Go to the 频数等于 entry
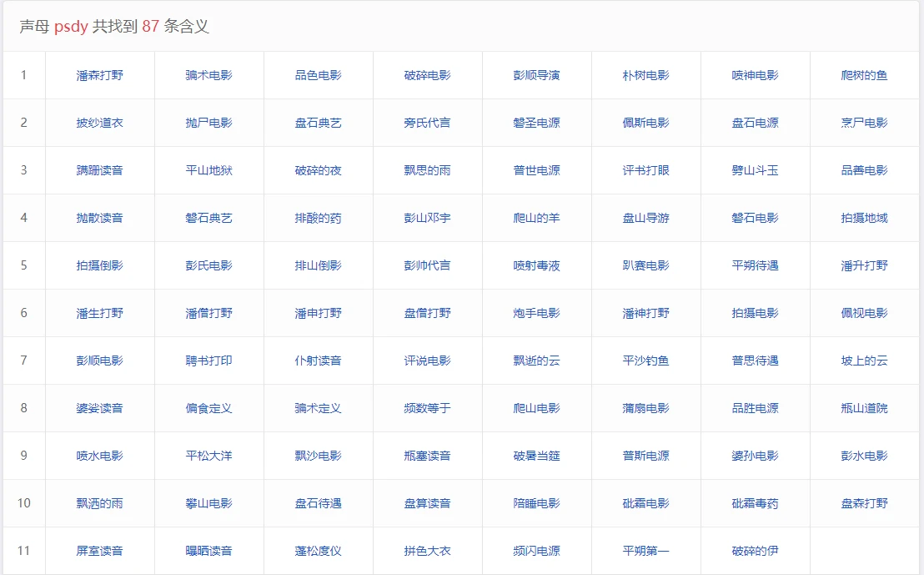 427,408
